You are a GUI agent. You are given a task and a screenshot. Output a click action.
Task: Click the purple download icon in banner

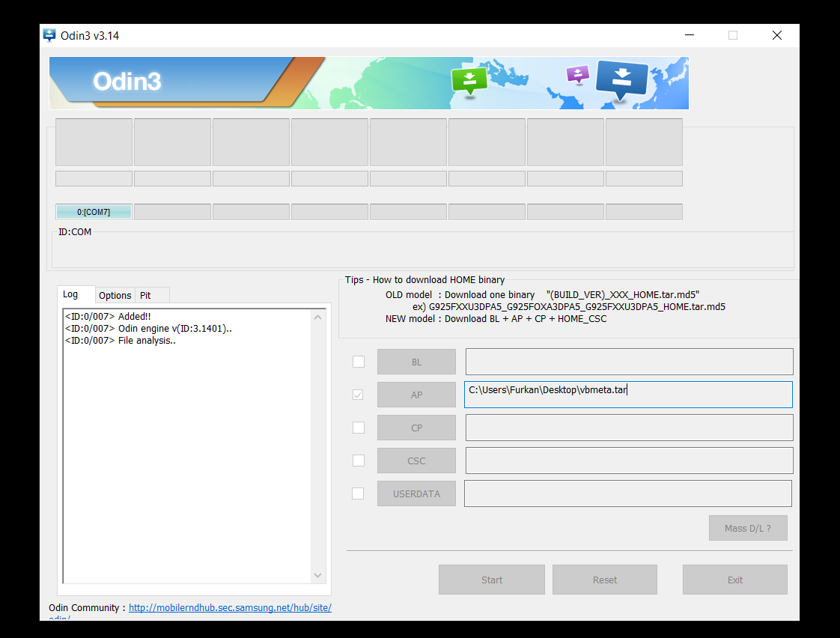pos(577,74)
